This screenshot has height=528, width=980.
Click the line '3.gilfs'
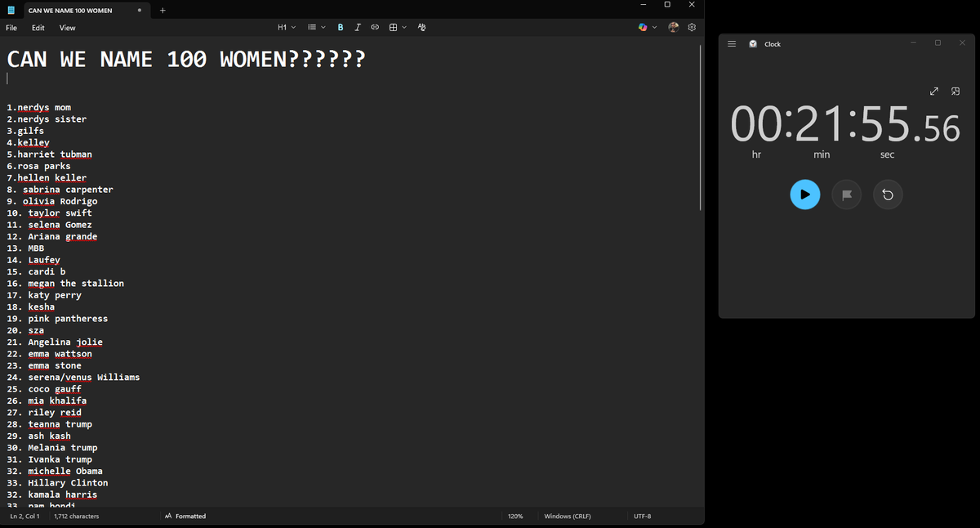pyautogui.click(x=25, y=131)
